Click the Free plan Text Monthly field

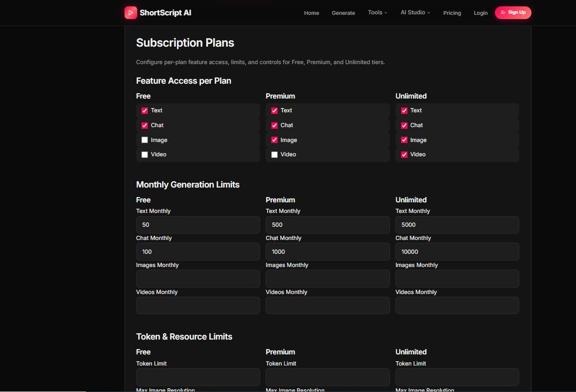[198, 225]
